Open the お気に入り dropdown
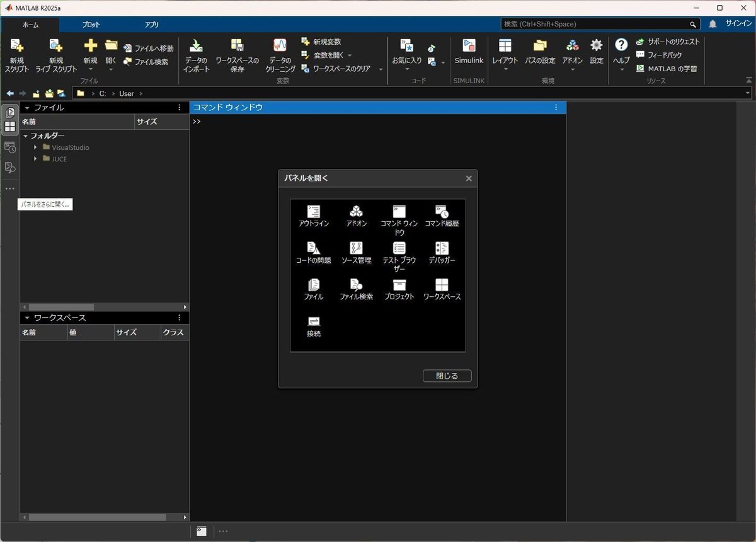The height and width of the screenshot is (542, 756). pyautogui.click(x=407, y=69)
